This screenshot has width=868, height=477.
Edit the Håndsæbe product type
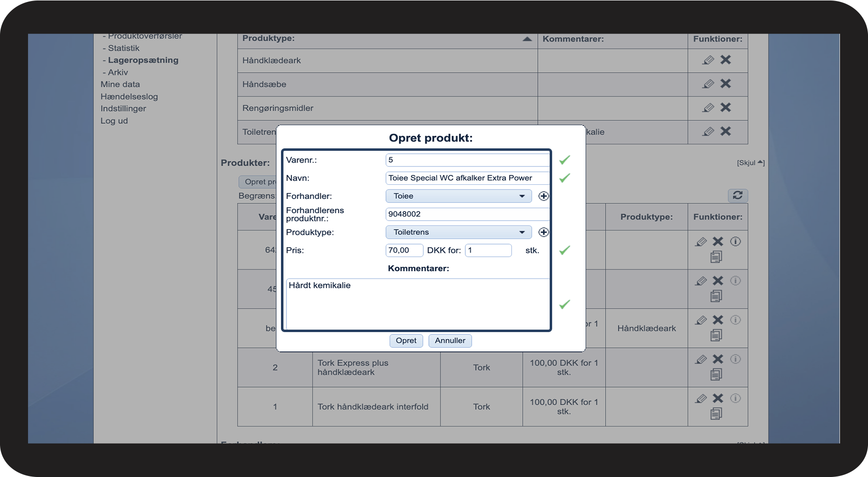coord(708,84)
